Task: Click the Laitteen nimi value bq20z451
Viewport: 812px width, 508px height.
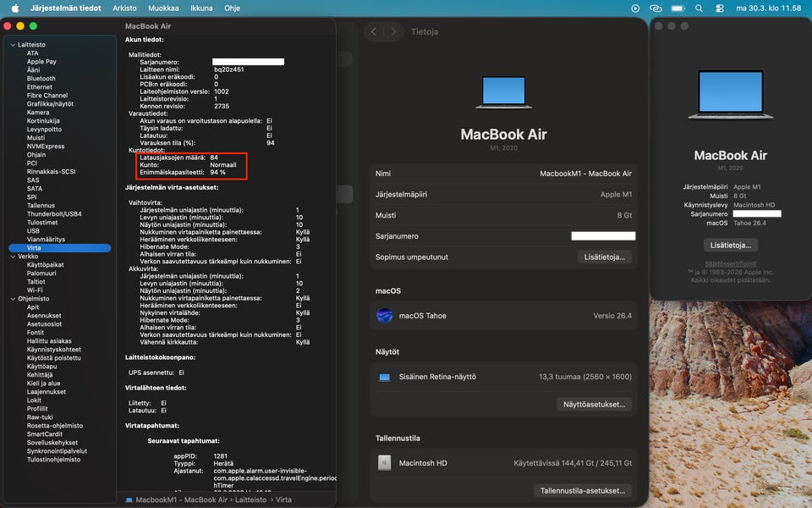Action: (229, 69)
